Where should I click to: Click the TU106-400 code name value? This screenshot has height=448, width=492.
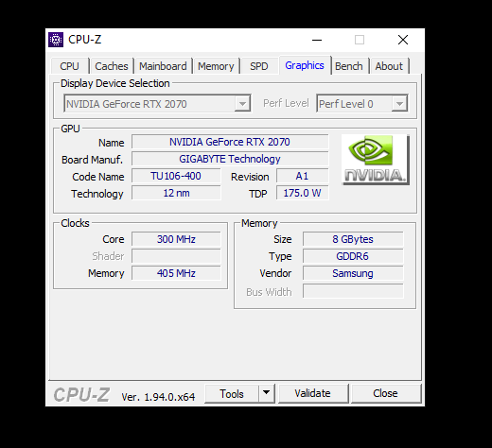click(176, 176)
